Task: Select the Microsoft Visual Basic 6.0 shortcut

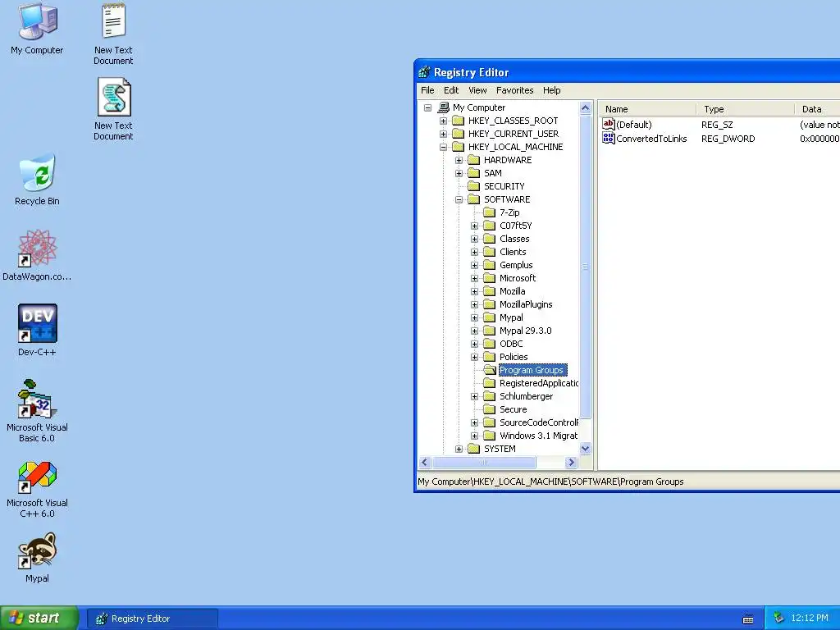Action: (37, 399)
